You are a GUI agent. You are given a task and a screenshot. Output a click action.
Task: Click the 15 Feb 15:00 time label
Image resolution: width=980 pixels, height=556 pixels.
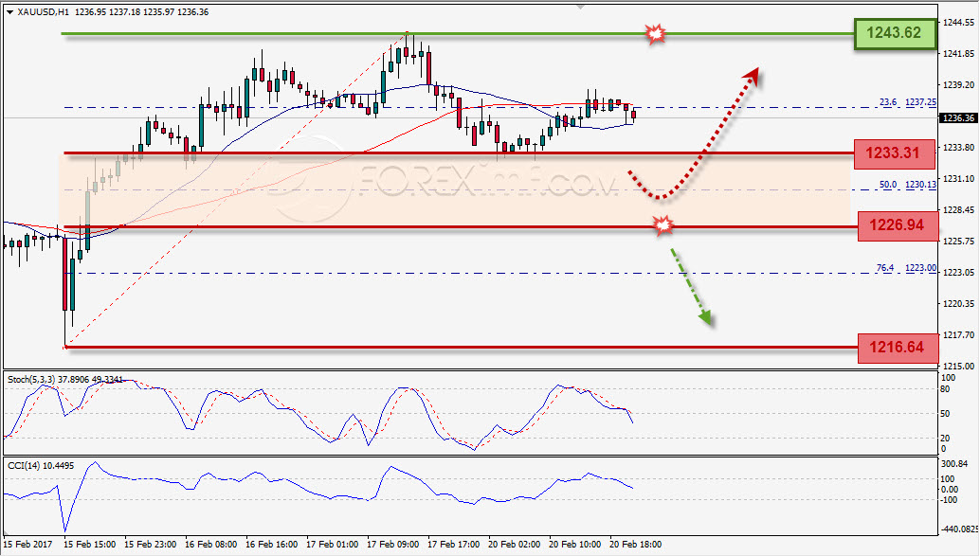[x=89, y=544]
